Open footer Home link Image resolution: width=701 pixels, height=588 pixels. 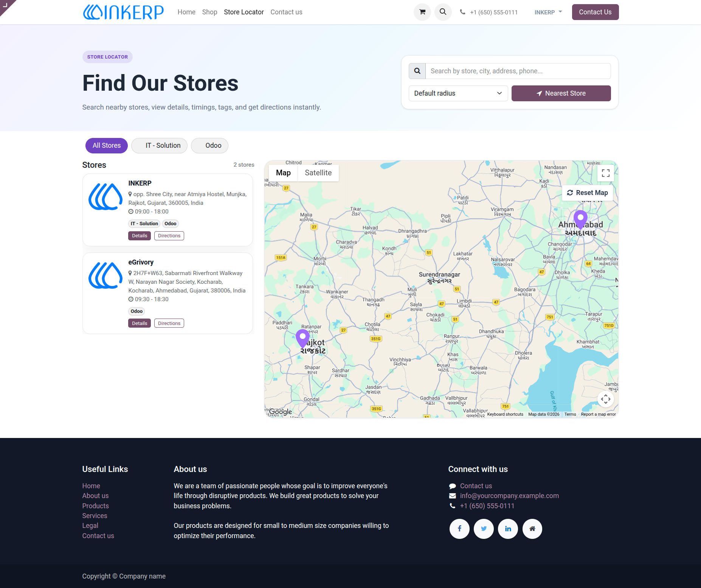91,486
